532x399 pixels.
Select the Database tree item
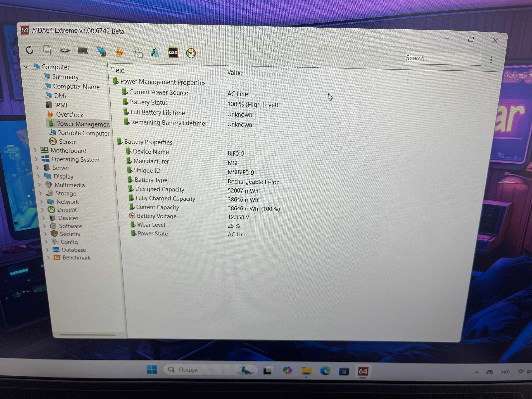coord(69,250)
